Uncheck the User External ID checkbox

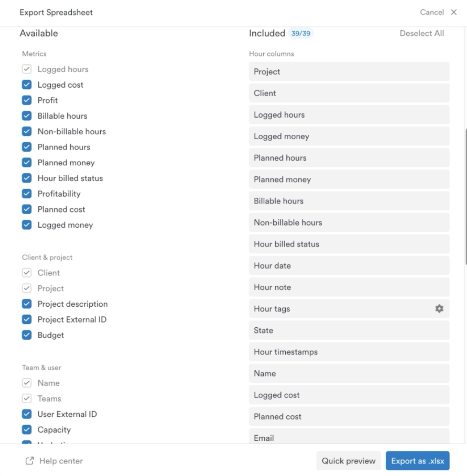27,414
